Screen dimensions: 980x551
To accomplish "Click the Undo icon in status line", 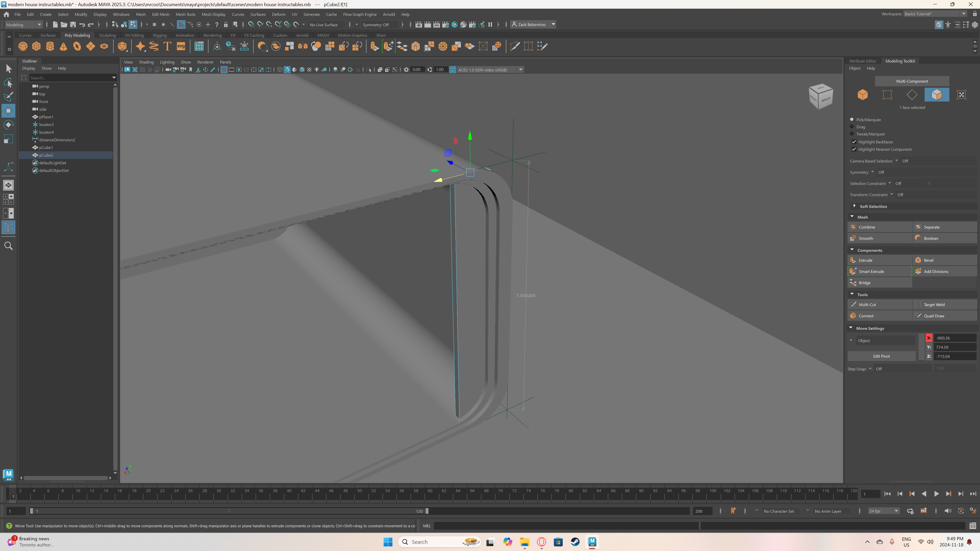I will [x=82, y=25].
